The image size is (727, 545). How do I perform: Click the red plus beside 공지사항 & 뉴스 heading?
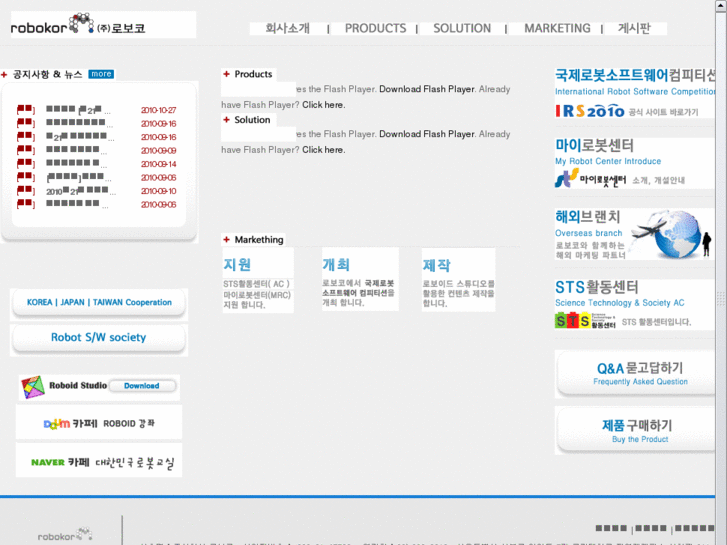tap(4, 74)
